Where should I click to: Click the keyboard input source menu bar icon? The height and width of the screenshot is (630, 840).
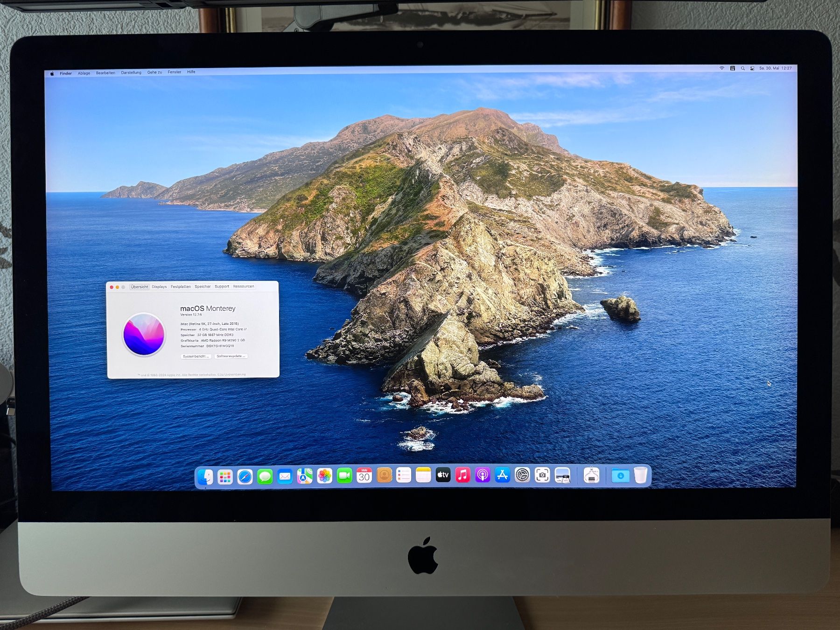pyautogui.click(x=733, y=68)
